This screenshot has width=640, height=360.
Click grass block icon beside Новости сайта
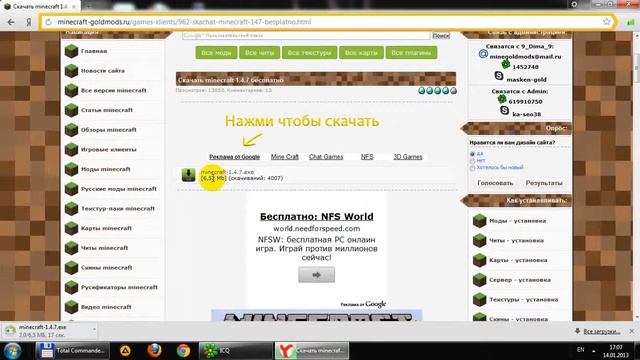click(71, 71)
